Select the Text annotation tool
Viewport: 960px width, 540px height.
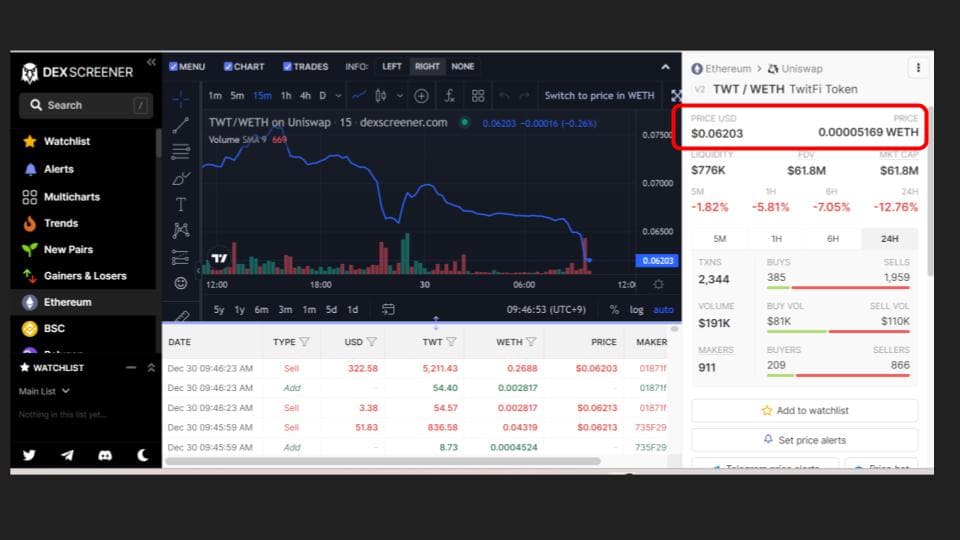tap(181, 204)
